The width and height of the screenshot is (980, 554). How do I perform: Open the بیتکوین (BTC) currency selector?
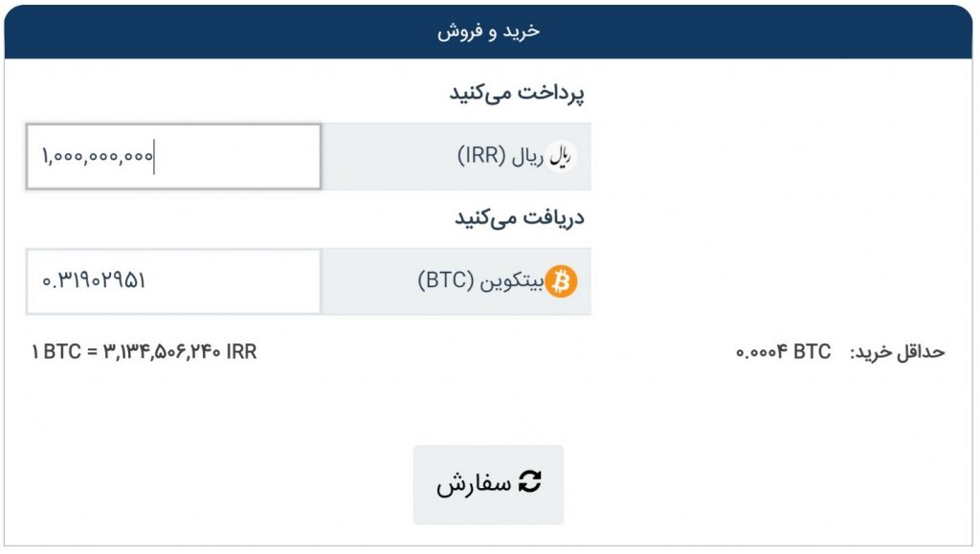point(457,281)
